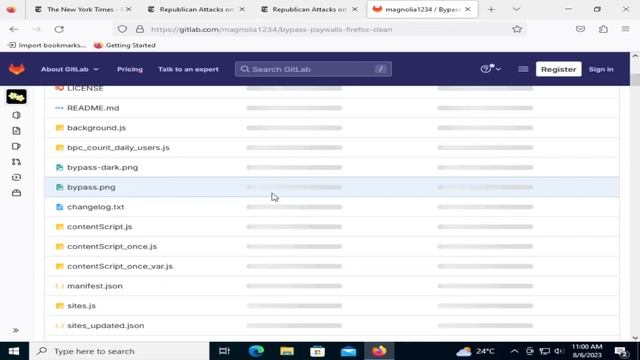Open the list all tabs dropdown
Viewport: 640px width, 360px height.
tap(516, 9)
